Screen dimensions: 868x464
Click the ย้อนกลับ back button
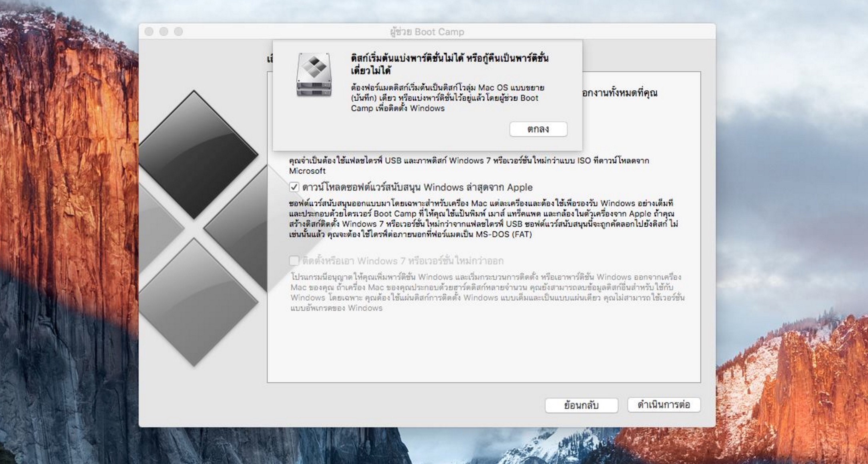coord(581,405)
